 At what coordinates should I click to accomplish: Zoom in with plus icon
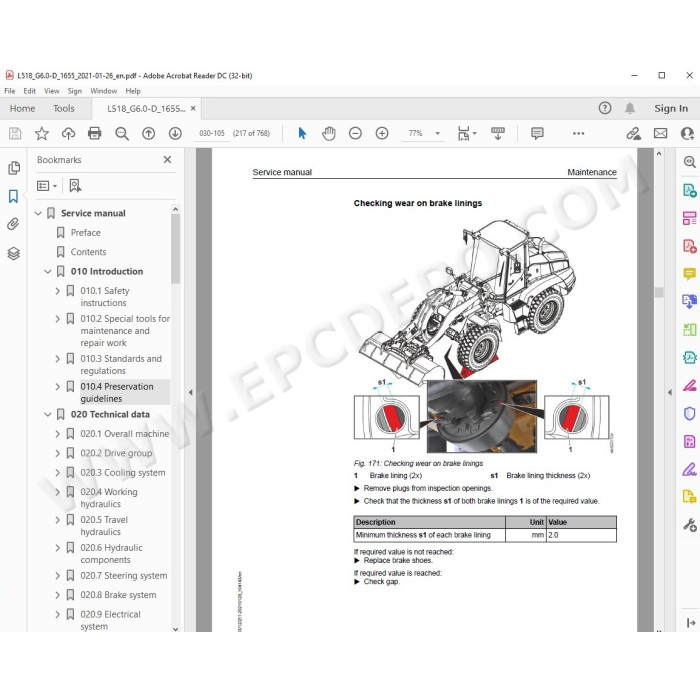[382, 133]
